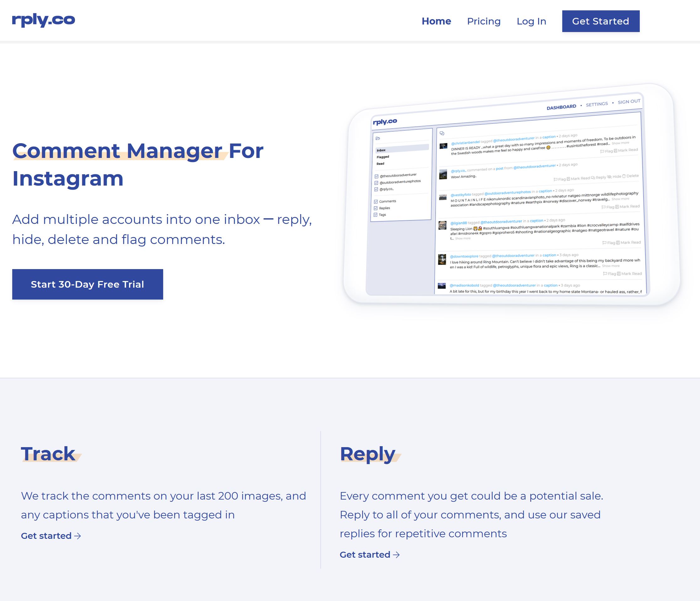700x601 pixels.
Task: Click @christianbendel's comment avatar thumbnail
Action: click(x=443, y=146)
